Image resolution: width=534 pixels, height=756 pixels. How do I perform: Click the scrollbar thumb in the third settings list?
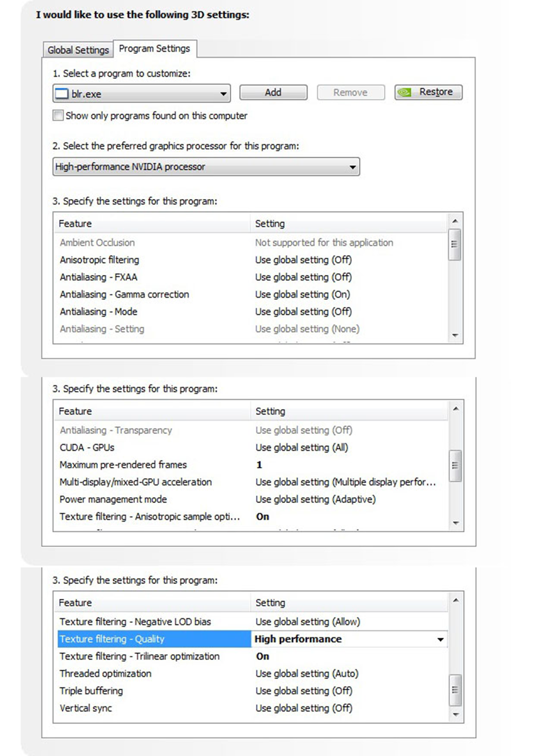[x=455, y=690]
